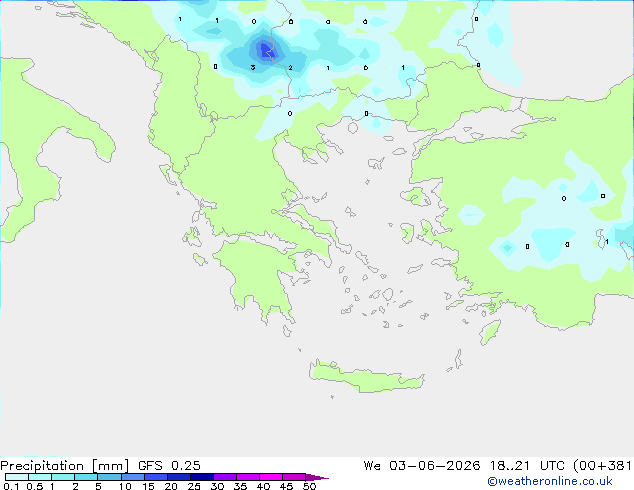Click the 'We 03-06-2026' date text
This screenshot has height=490, width=634.
422,466
